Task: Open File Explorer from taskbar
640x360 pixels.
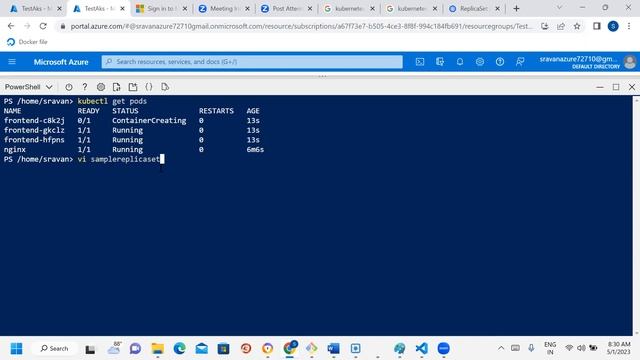Action: (x=158, y=348)
